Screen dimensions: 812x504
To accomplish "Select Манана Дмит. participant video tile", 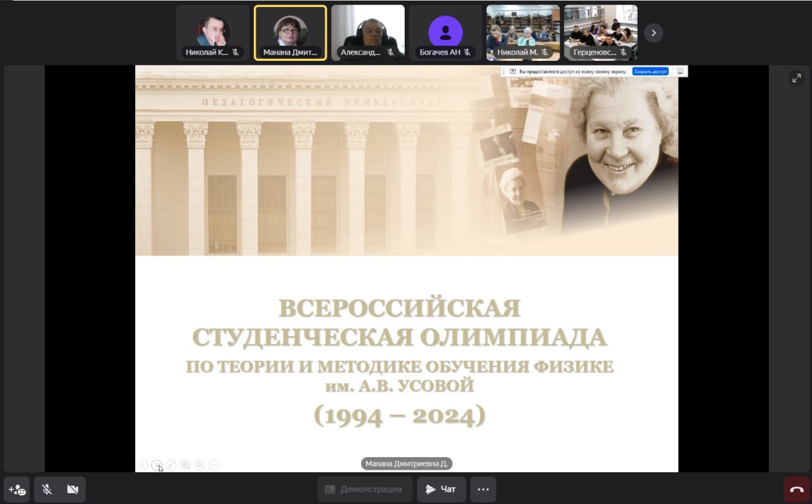I will pyautogui.click(x=291, y=33).
